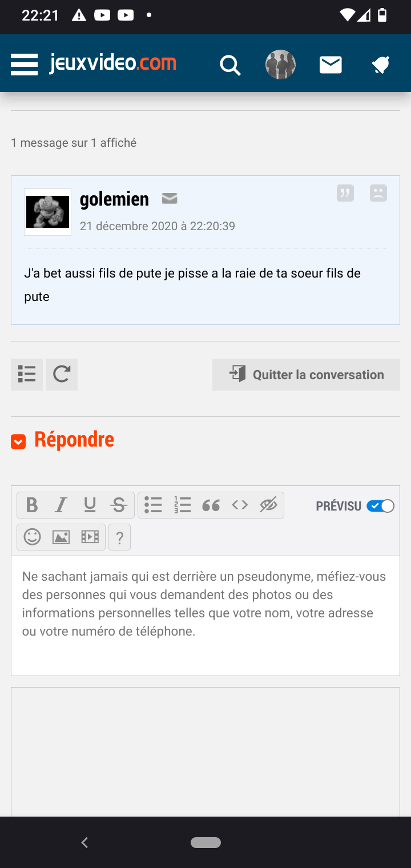
Task: Insert spoiler with crossed-eye icon
Action: coord(268,505)
